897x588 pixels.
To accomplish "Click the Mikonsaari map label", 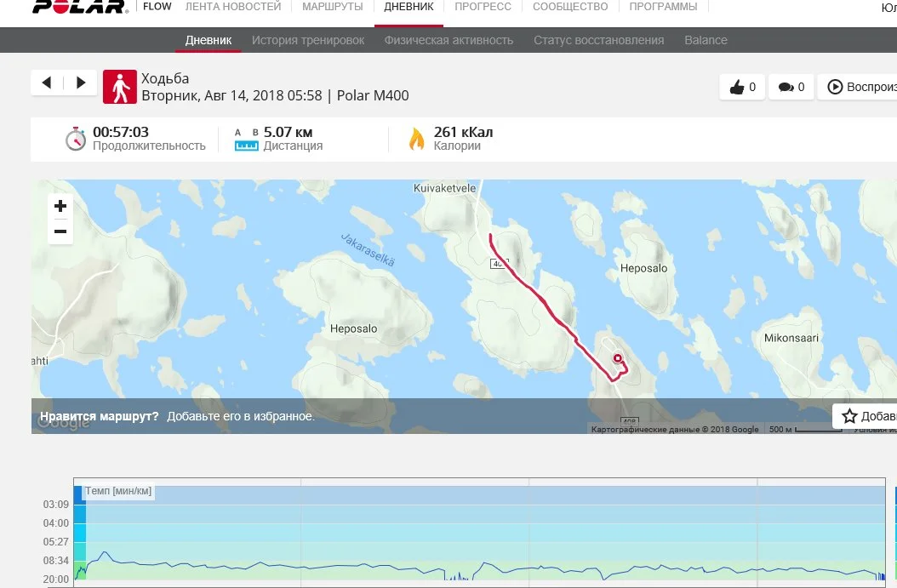I will (791, 338).
